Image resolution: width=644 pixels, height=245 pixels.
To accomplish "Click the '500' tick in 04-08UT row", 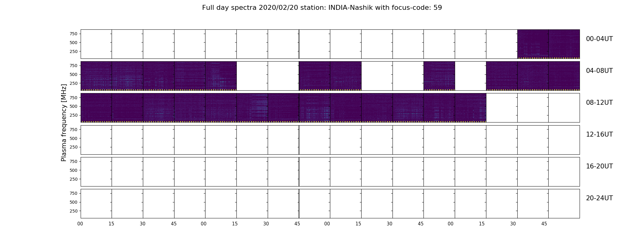I will pyautogui.click(x=74, y=74).
